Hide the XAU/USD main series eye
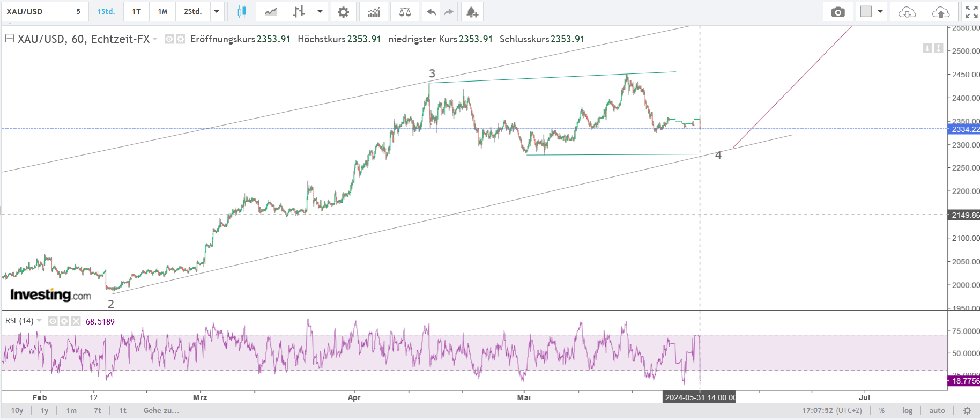The image size is (980, 420). [x=169, y=39]
